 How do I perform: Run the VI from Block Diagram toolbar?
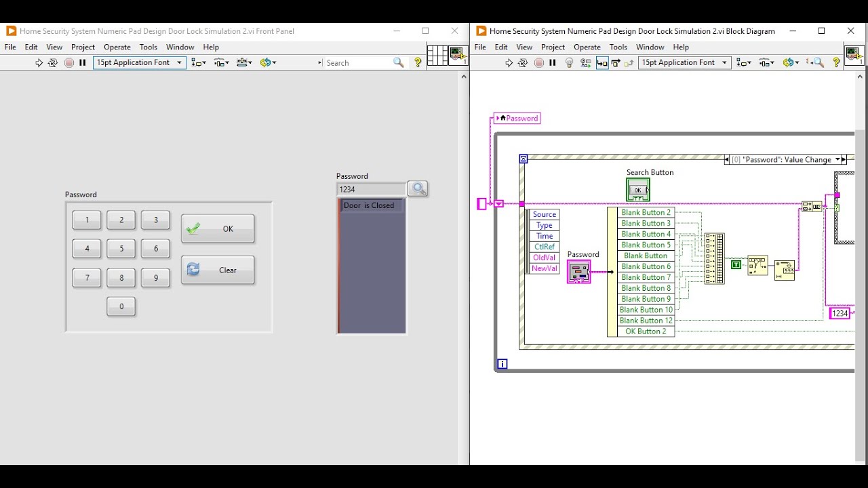click(509, 62)
